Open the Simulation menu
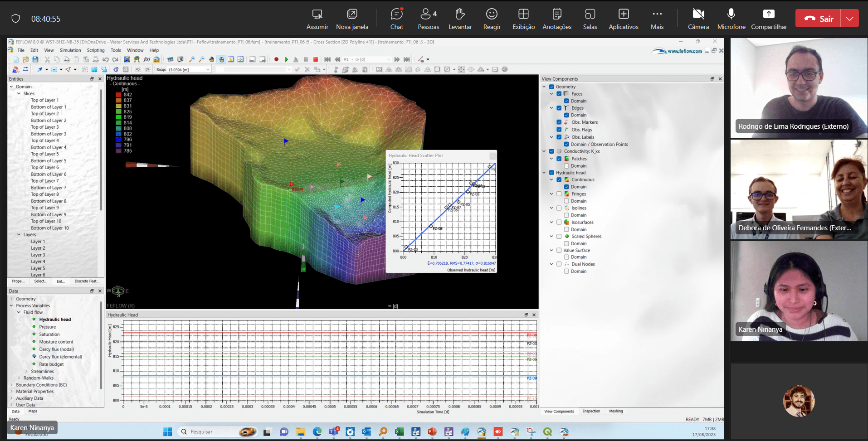This screenshot has width=868, height=441. coord(70,50)
